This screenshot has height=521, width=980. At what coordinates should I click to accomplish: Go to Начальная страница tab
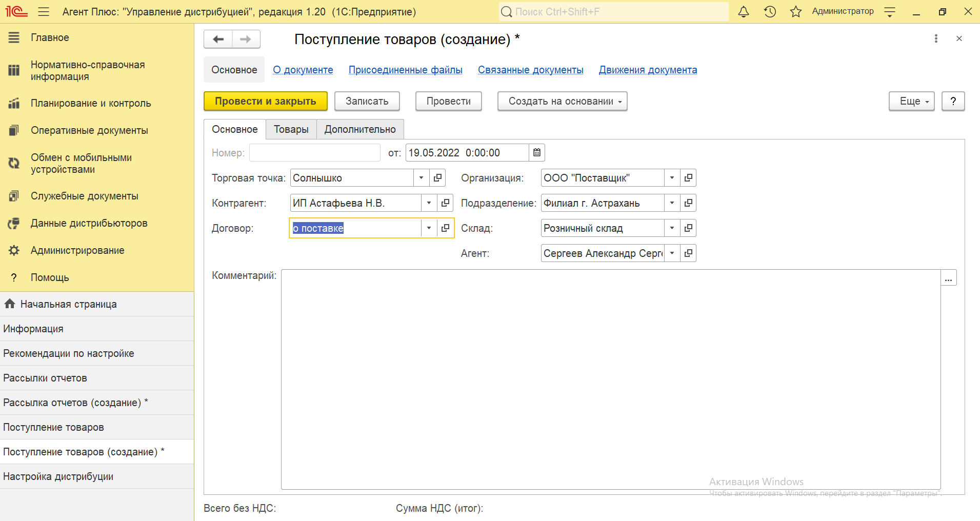[x=97, y=304]
